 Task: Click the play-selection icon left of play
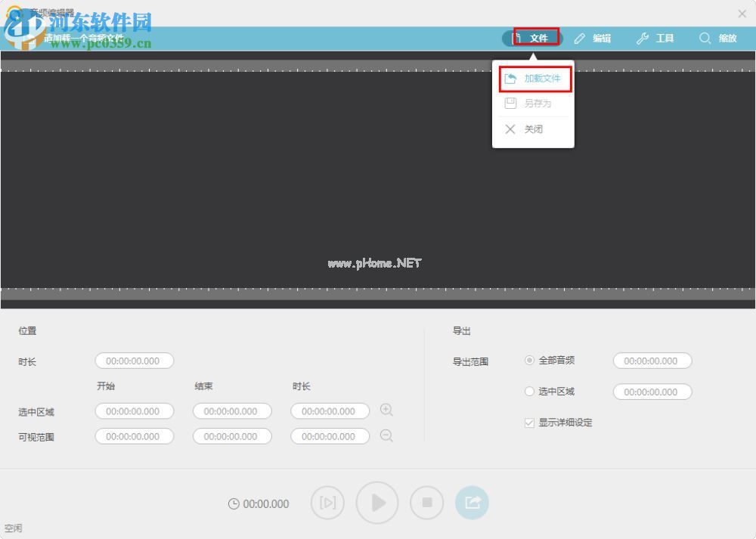(327, 503)
